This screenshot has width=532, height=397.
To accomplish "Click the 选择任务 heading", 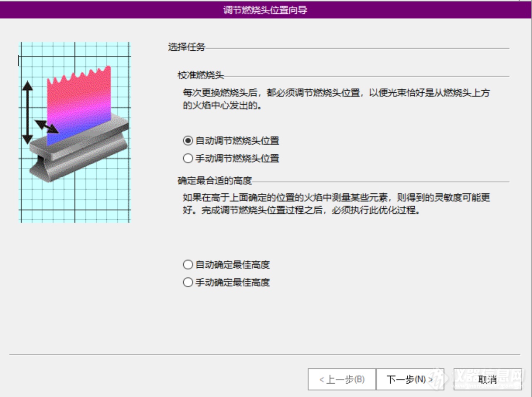I will pos(187,47).
